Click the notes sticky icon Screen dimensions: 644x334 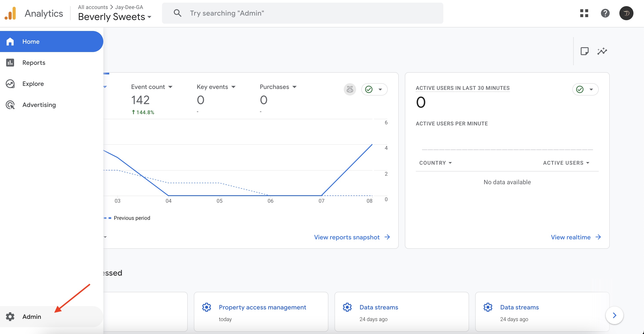coord(584,51)
